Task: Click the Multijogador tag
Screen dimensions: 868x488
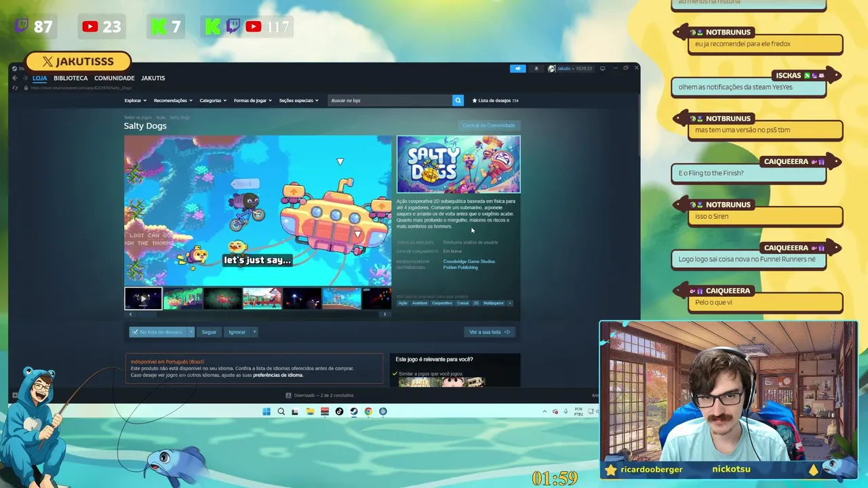Action: coord(494,303)
